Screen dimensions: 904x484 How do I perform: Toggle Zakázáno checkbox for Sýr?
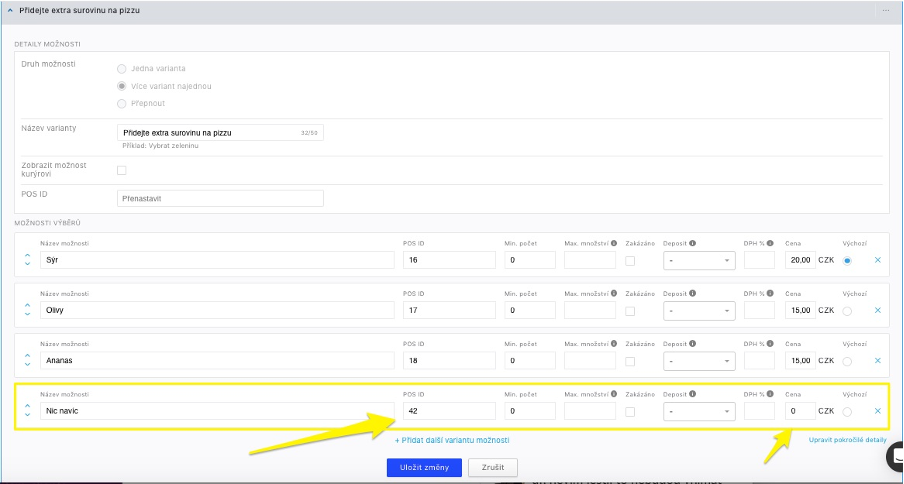tap(630, 260)
